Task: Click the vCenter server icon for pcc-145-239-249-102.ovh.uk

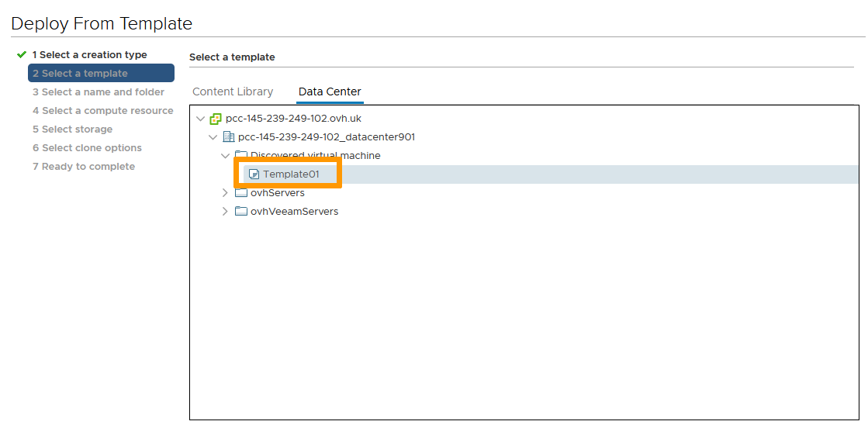Action: pyautogui.click(x=216, y=119)
